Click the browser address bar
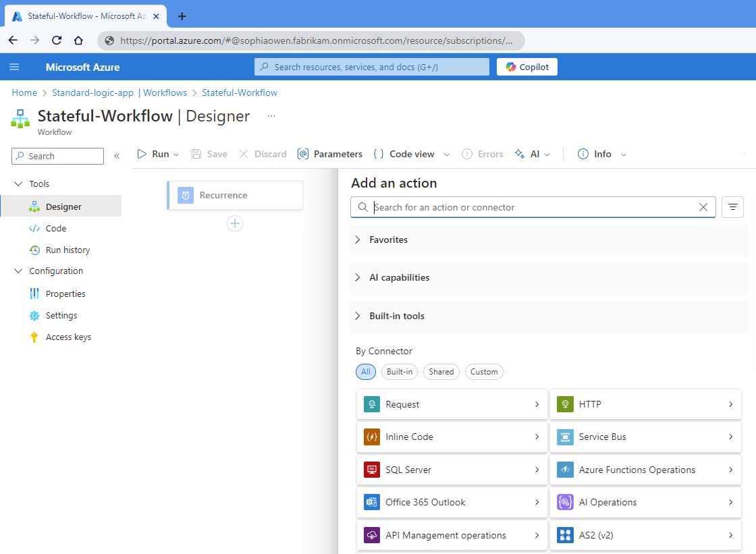This screenshot has width=756, height=554. pos(311,40)
